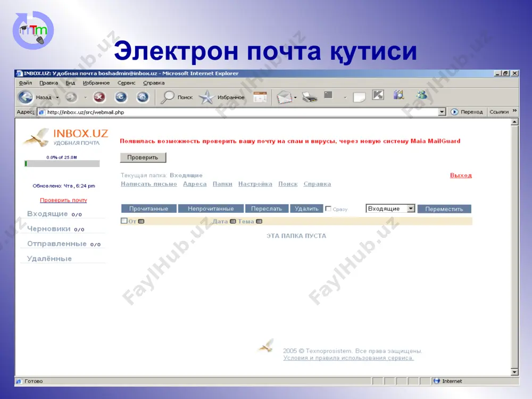The width and height of the screenshot is (532, 399).
Task: Toggle the Сразу checkbox
Action: click(328, 209)
